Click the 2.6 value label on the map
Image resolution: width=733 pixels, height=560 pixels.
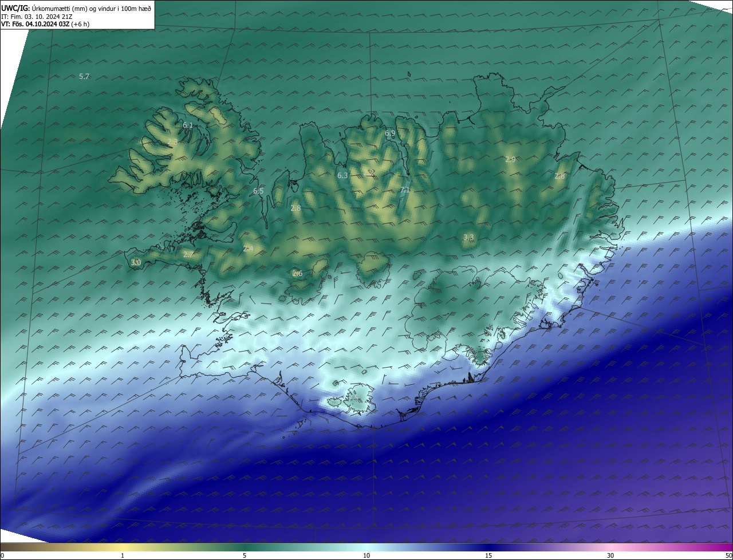pyautogui.click(x=297, y=274)
